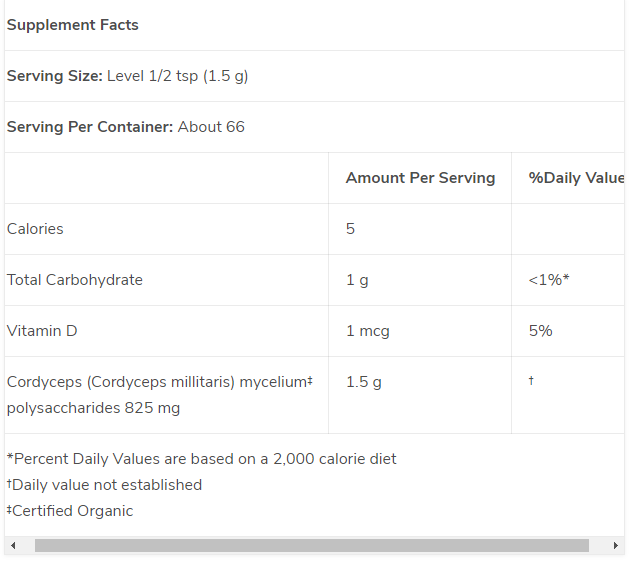The image size is (635, 572).
Task: Click the Calories amount value 5
Action: 351,229
